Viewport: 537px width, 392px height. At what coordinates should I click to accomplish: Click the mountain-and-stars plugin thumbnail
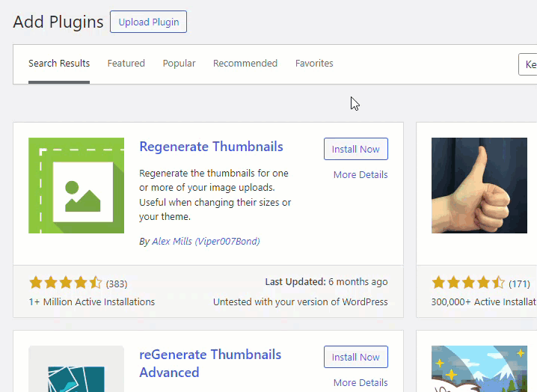479,369
